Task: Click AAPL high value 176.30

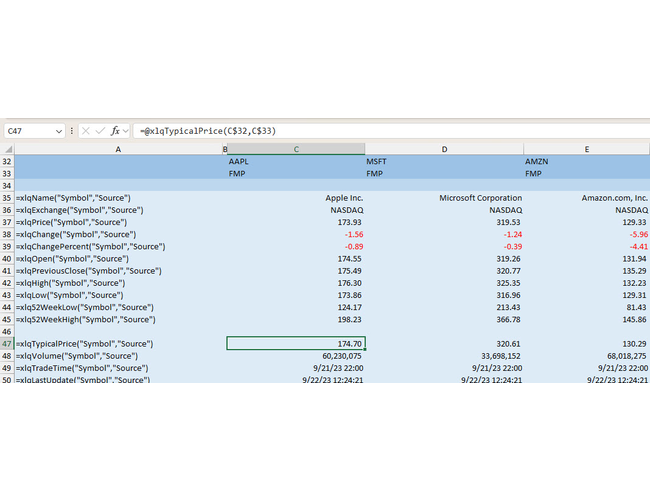Action: [x=296, y=283]
